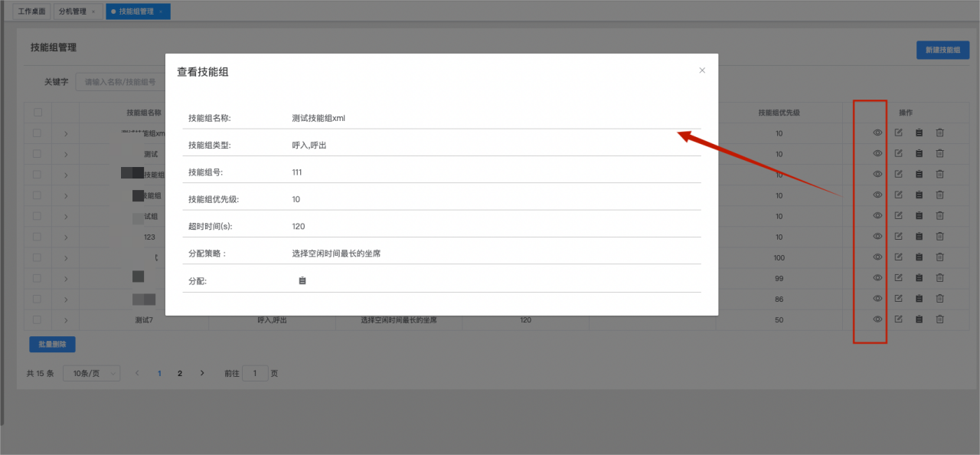Tick the select-all checkbox in the table header
Viewport: 980px width, 455px height.
tap(38, 113)
